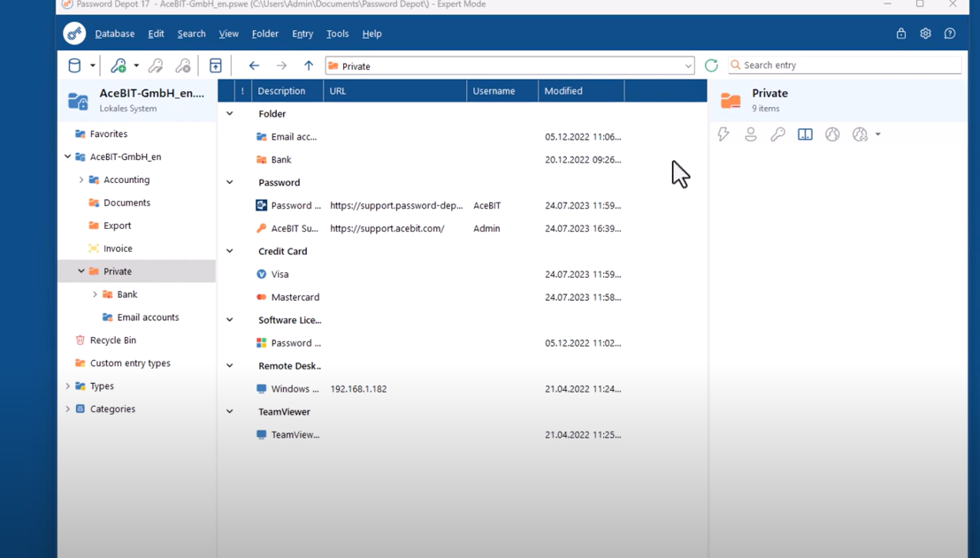Image resolution: width=980 pixels, height=558 pixels.
Task: Open the lock icon near settings
Action: click(x=900, y=33)
